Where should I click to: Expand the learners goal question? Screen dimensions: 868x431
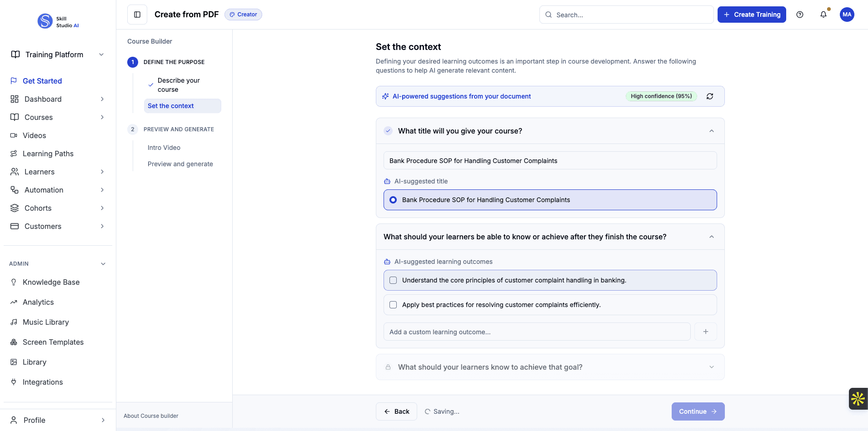(x=711, y=367)
